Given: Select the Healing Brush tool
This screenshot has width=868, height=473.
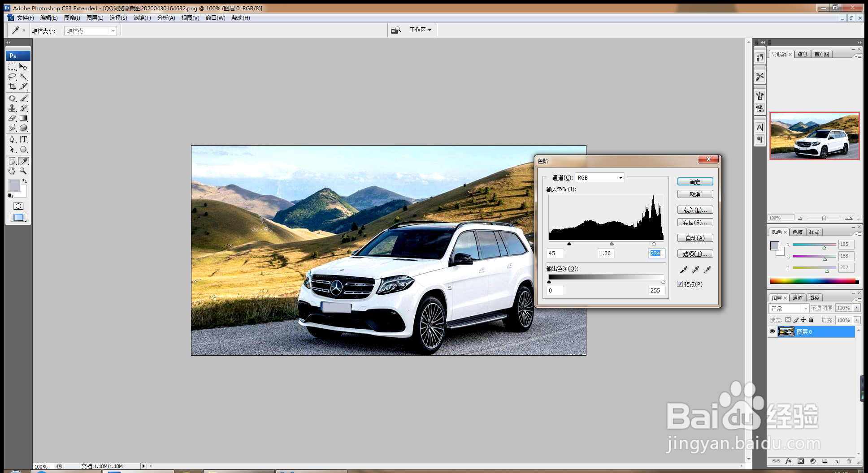Looking at the screenshot, I should (x=13, y=98).
